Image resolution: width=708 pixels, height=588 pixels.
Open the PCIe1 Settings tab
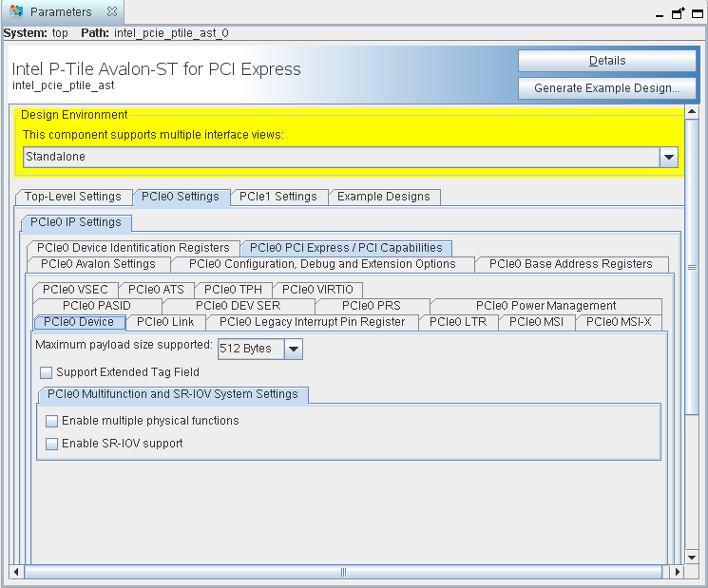pos(278,197)
